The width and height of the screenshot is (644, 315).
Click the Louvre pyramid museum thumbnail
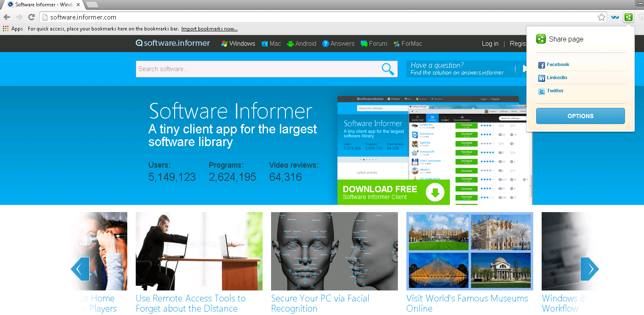[x=438, y=271]
